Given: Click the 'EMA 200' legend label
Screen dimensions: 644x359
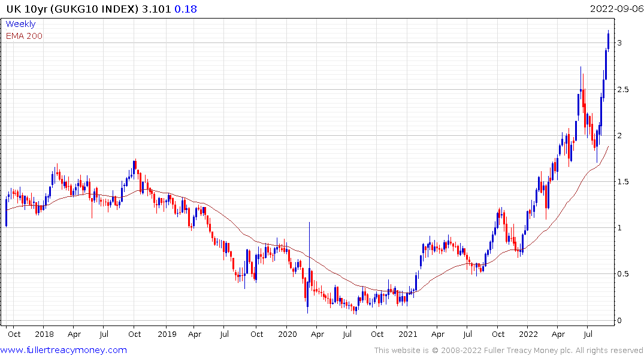Looking at the screenshot, I should coord(24,36).
